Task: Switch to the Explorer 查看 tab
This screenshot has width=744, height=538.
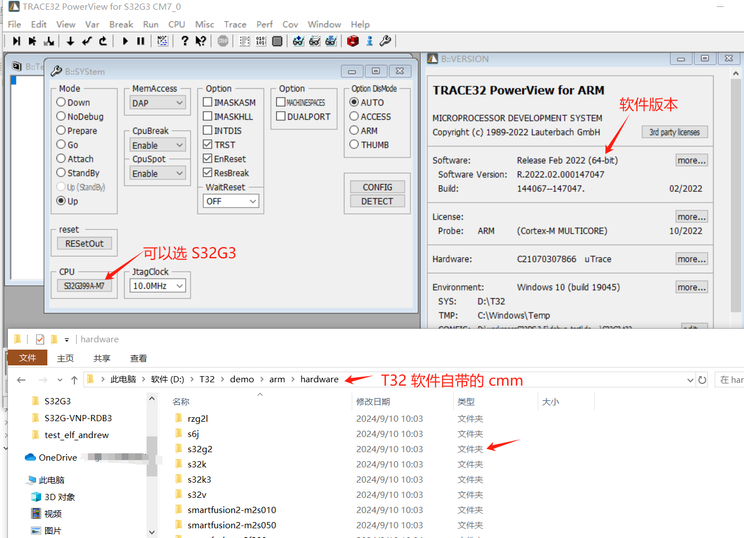Action: 138,358
